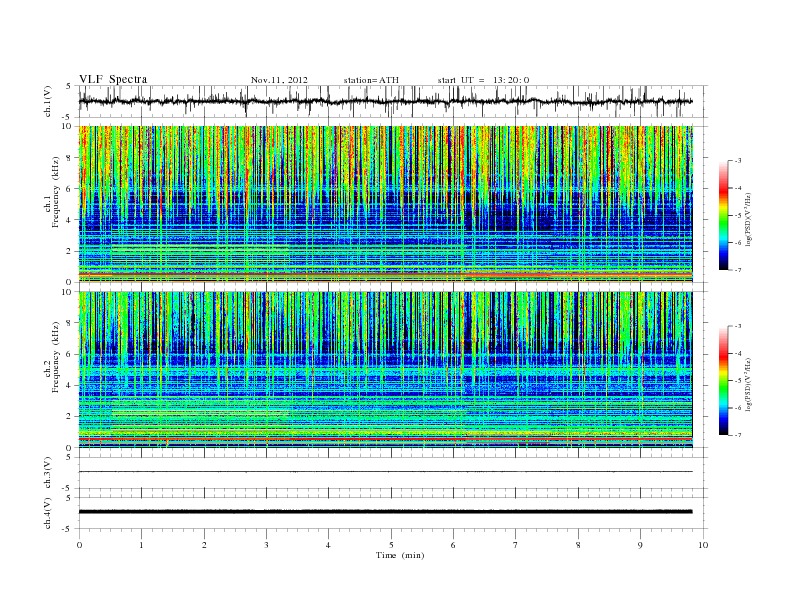Click time axis tick label "8"

(x=578, y=545)
